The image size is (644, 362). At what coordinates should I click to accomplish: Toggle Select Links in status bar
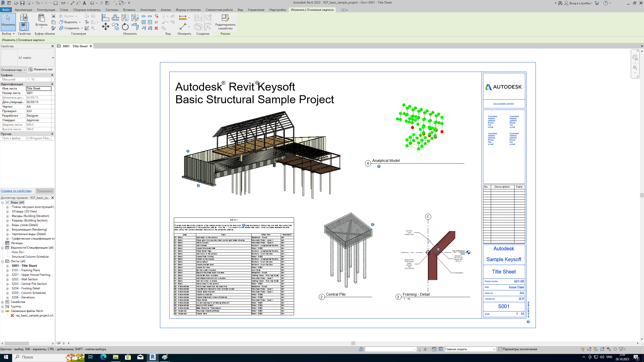(583, 349)
